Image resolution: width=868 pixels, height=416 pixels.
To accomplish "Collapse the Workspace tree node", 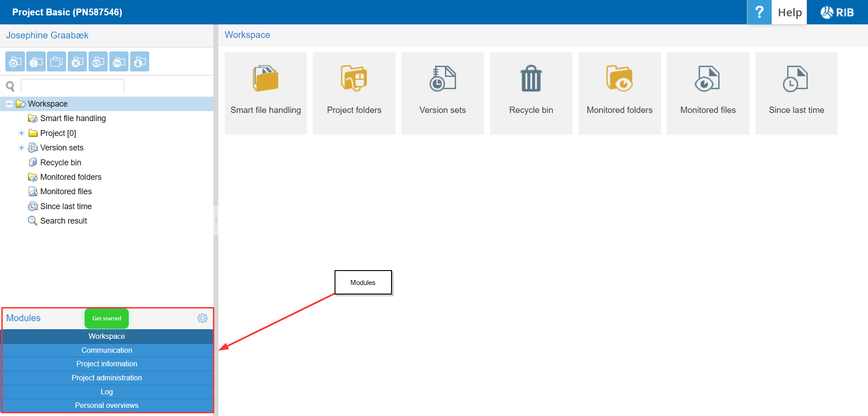I will (9, 104).
